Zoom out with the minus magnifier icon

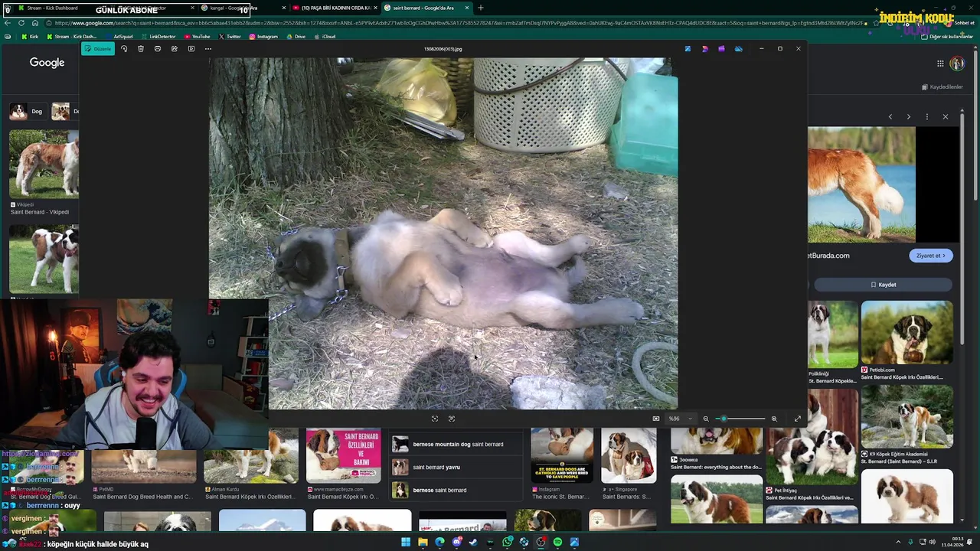pos(706,419)
